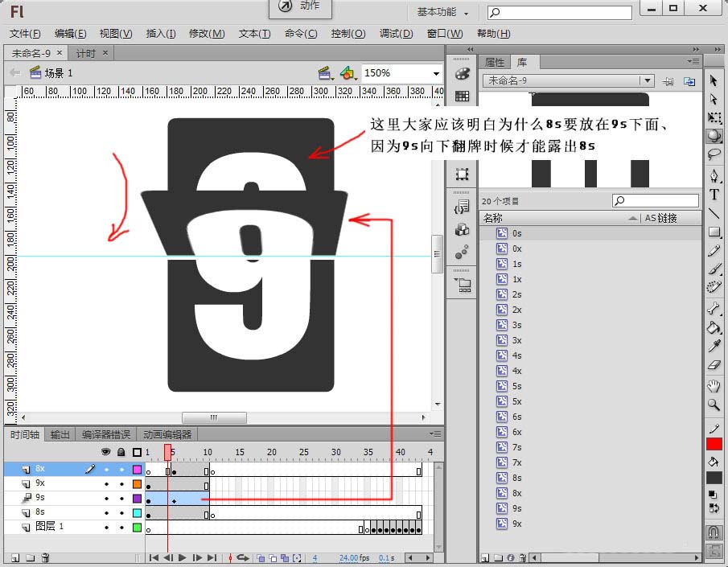Image resolution: width=728 pixels, height=567 pixels.
Task: Toggle lock dot for layer 9s
Action: [x=121, y=499]
